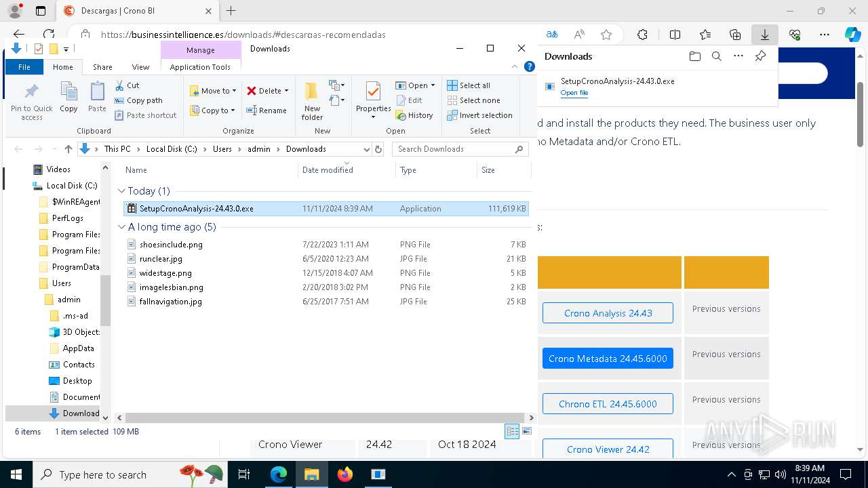Viewport: 868px width, 488px height.
Task: Click Edge toolbar downloads arrow icon
Action: 764,35
